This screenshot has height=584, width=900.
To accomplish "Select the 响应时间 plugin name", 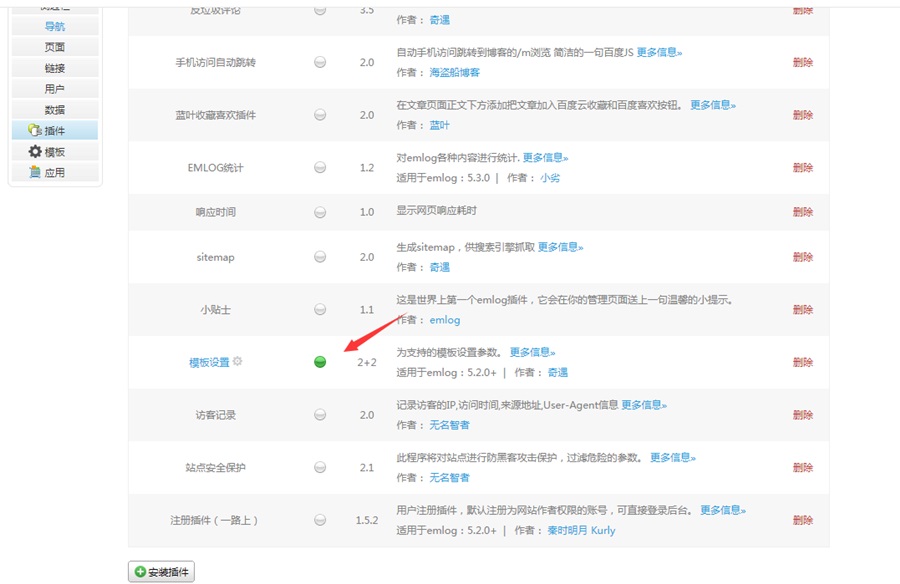I will point(215,212).
